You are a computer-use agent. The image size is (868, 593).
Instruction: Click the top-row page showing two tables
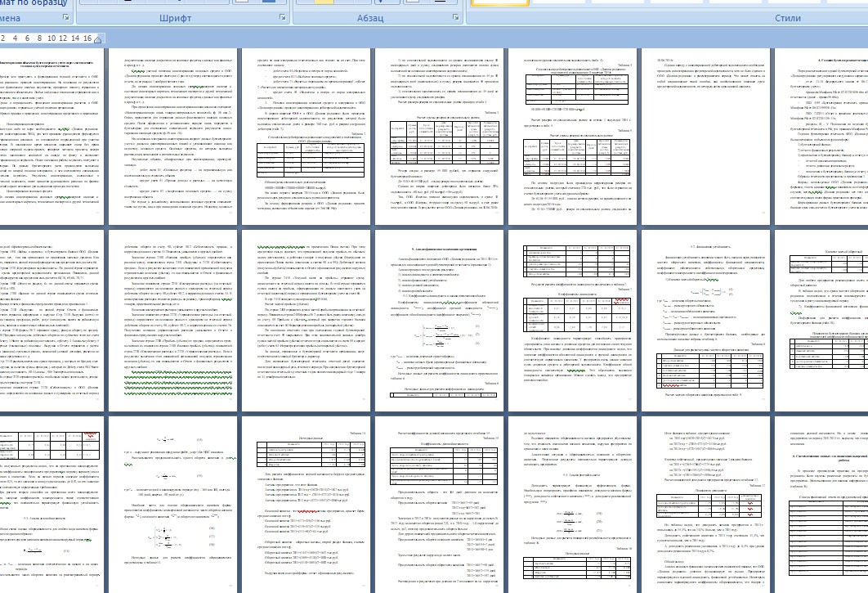click(572, 137)
